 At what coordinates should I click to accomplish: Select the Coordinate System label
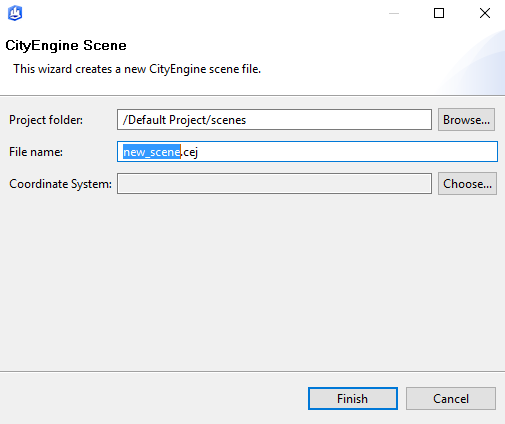(60, 184)
